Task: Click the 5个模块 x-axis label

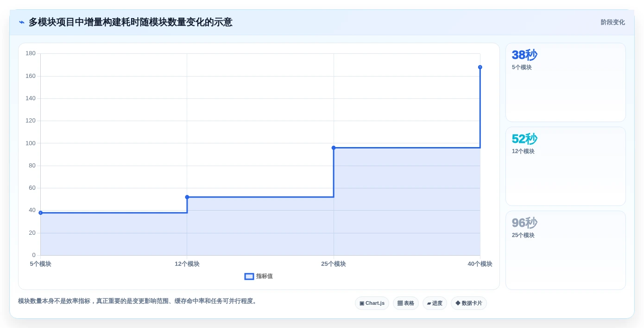Action: (x=41, y=264)
